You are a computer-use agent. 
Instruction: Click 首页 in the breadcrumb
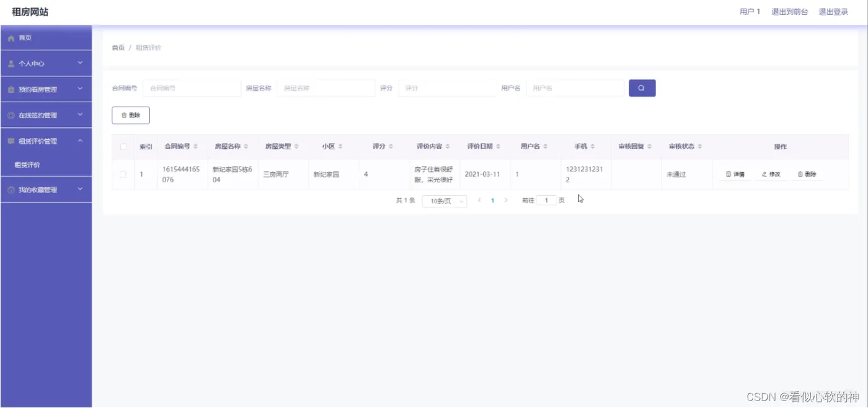[x=118, y=48]
